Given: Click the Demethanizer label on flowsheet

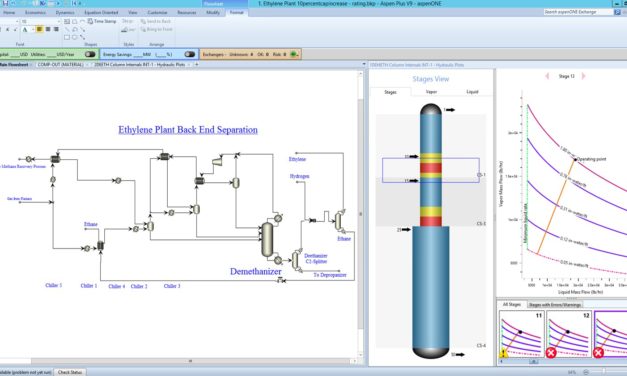Looking at the screenshot, I should (256, 271).
